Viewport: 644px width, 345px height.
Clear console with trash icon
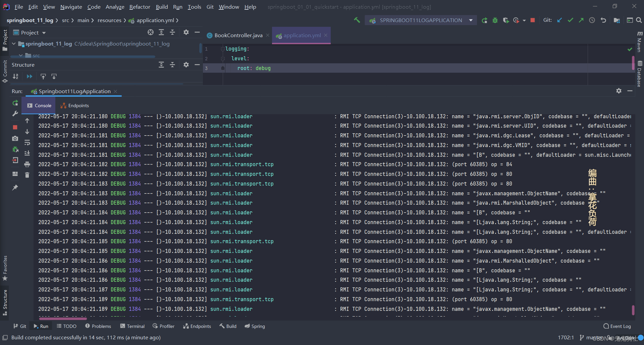27,175
